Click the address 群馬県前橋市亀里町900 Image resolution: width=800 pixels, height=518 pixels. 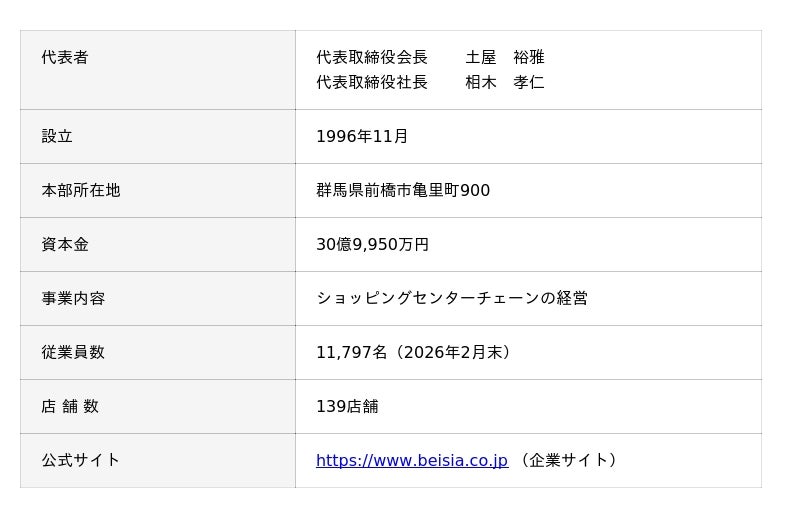pos(403,190)
